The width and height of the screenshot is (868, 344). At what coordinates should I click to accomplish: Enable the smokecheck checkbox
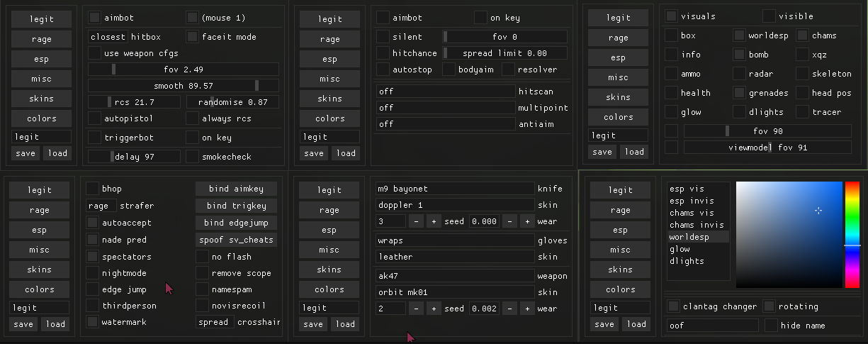[x=192, y=156]
